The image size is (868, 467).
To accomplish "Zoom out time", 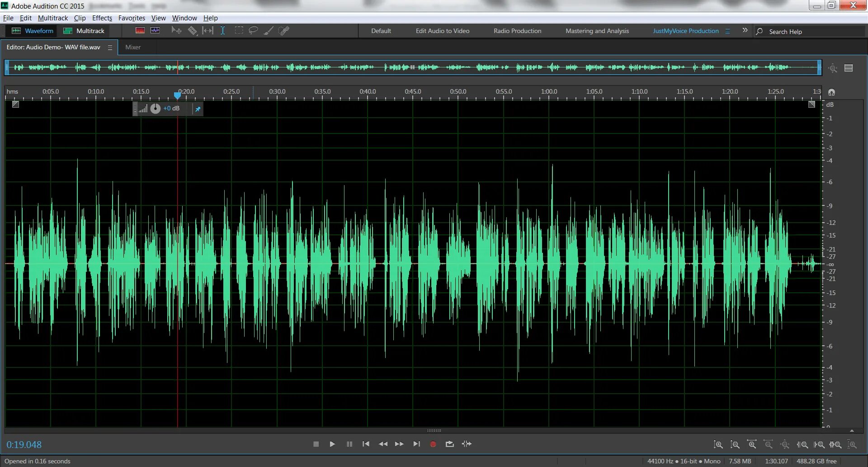I will click(x=768, y=444).
